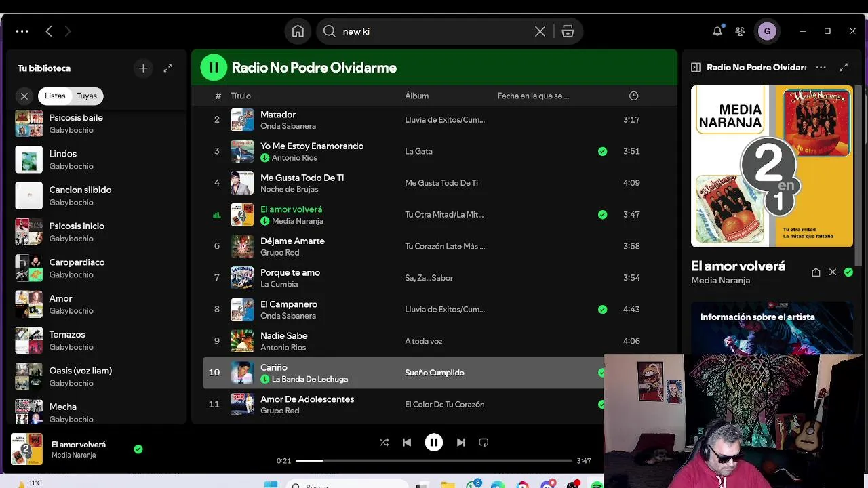Image resolution: width=868 pixels, height=488 pixels.
Task: Toggle saved check beside El amor volverá title
Action: click(x=848, y=272)
